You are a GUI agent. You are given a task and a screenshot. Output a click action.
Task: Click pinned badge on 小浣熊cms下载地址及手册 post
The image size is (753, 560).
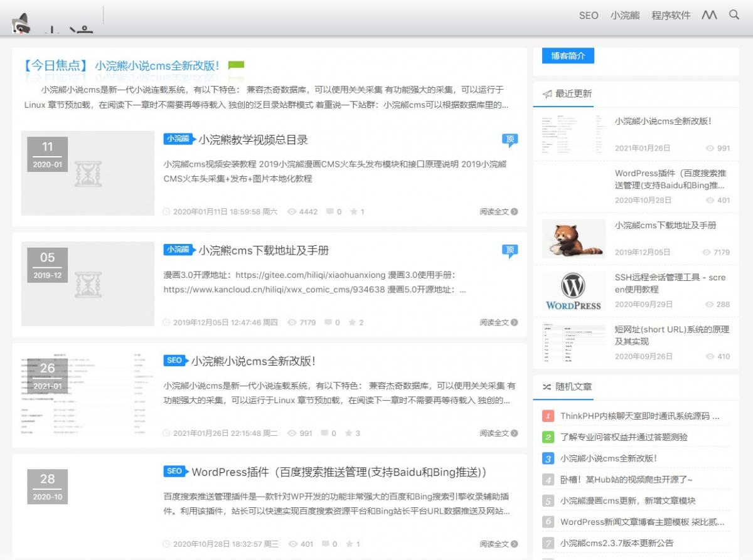510,251
